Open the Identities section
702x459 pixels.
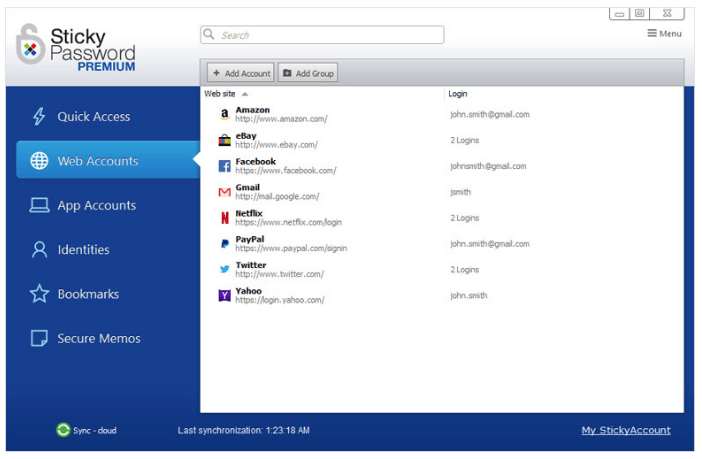click(83, 250)
